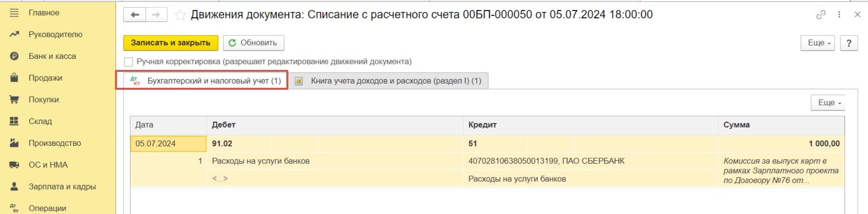Click the back navigation arrow button
This screenshot has height=214, width=868.
135,15
